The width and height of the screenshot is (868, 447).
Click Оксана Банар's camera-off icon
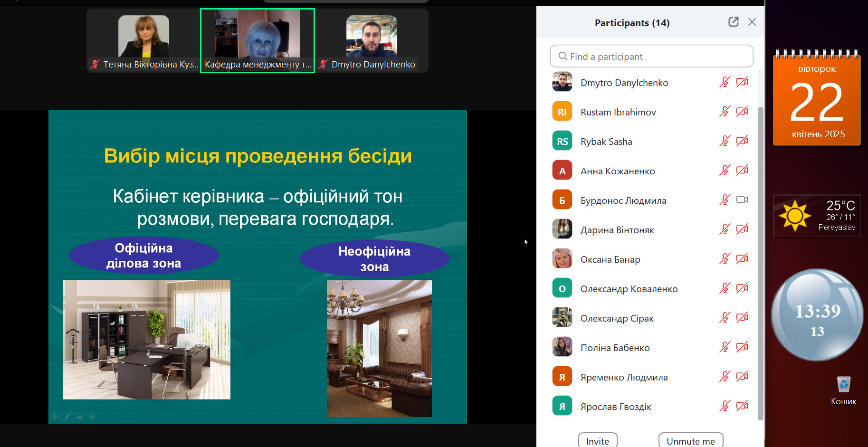point(742,259)
